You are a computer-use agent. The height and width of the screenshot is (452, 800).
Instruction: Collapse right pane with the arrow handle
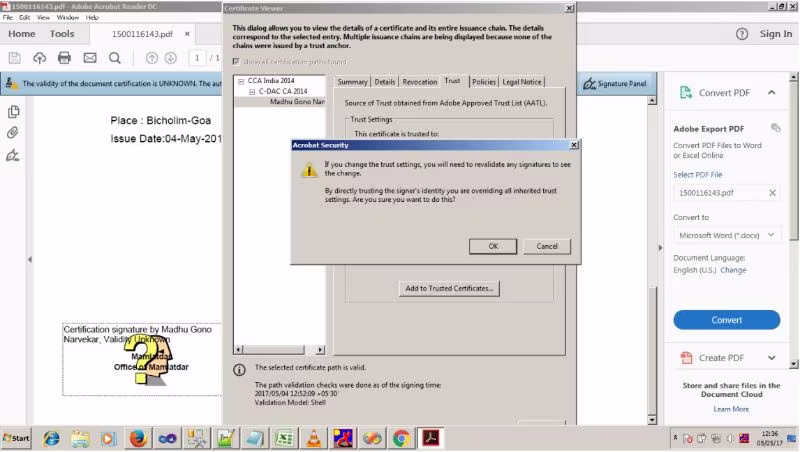pyautogui.click(x=660, y=247)
